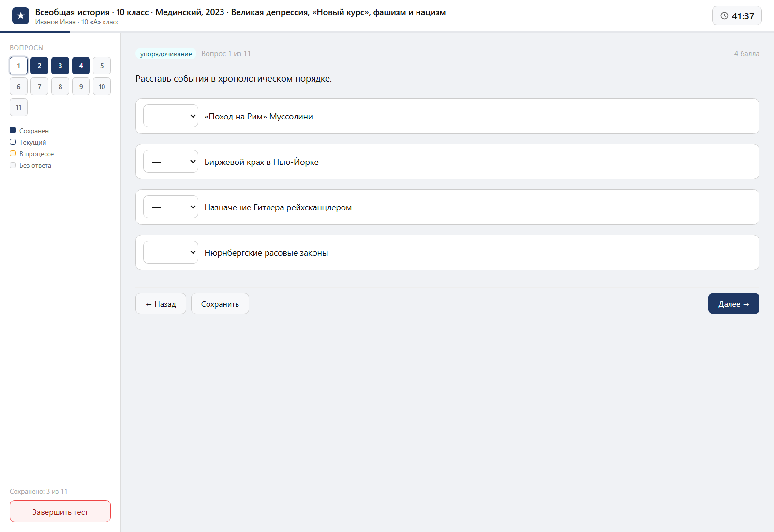Click the clock icon in the timer
The image size is (774, 532).
(724, 16)
